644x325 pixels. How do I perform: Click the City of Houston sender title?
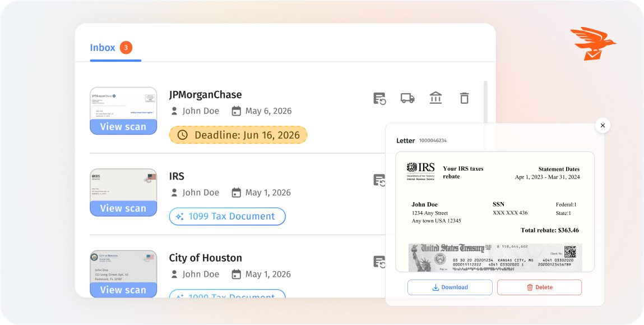(205, 258)
